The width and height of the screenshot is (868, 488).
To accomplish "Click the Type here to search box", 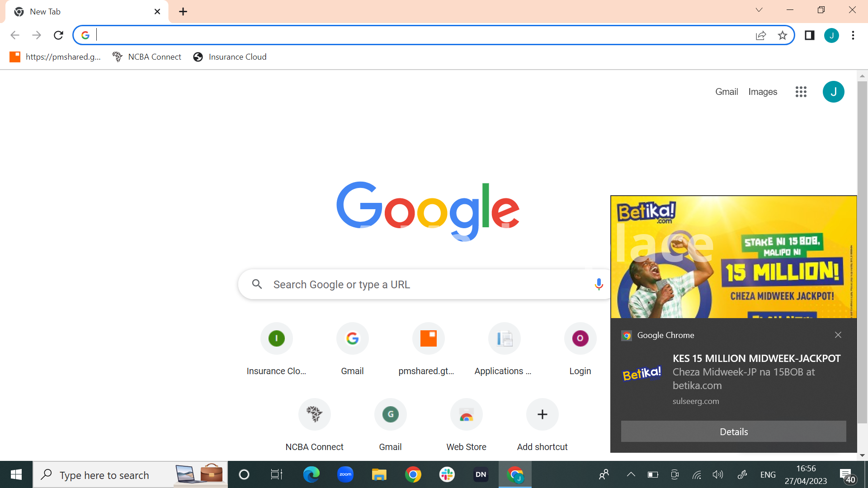I will pyautogui.click(x=130, y=474).
